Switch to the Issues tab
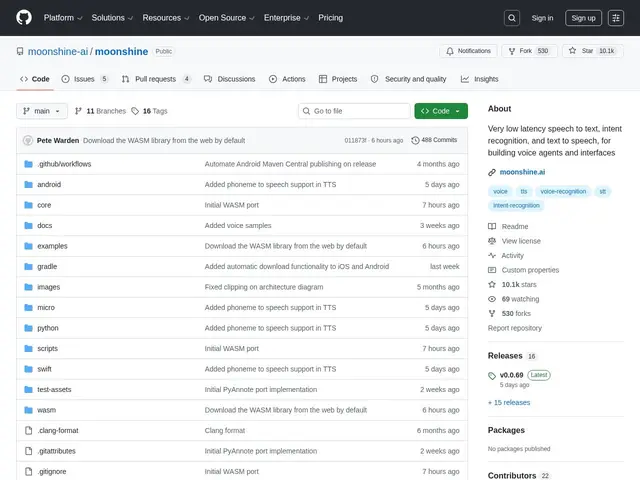The image size is (640, 480). [85, 79]
